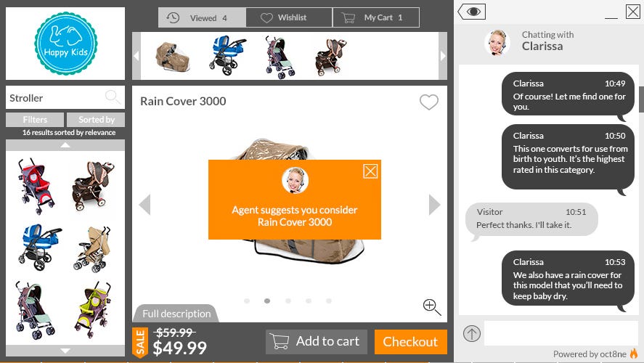The width and height of the screenshot is (644, 363).
Task: Close the orange agent suggestion popup
Action: (370, 171)
